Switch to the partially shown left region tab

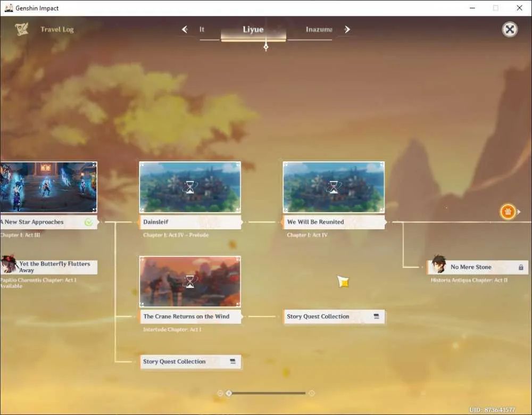pyautogui.click(x=202, y=29)
